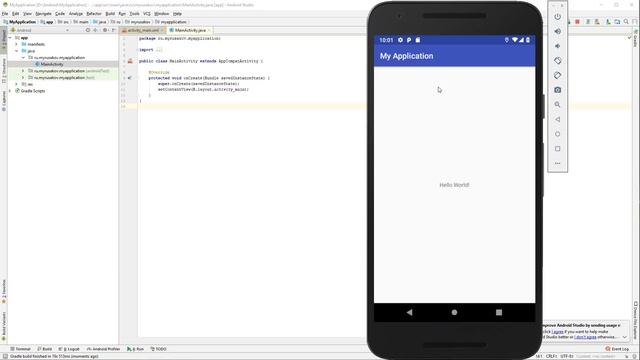The width and height of the screenshot is (640, 360).
Task: Click the 'I agree' link in notification
Action: [x=558, y=332]
